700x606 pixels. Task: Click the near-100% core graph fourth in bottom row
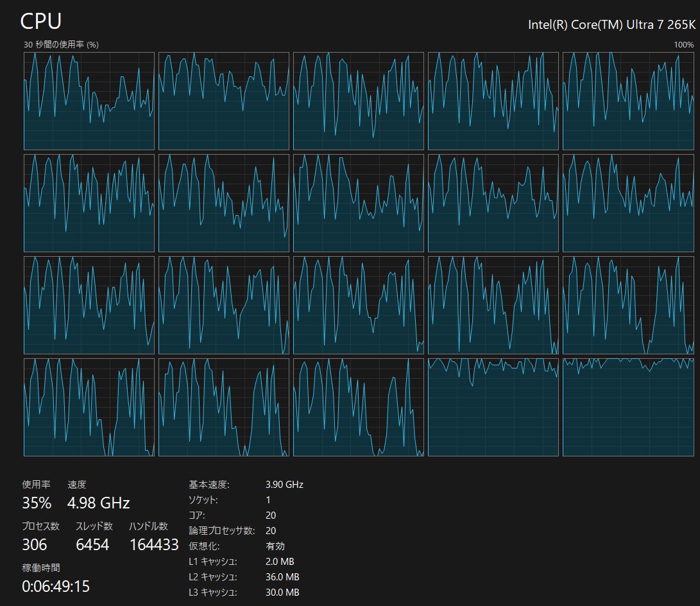tap(493, 407)
